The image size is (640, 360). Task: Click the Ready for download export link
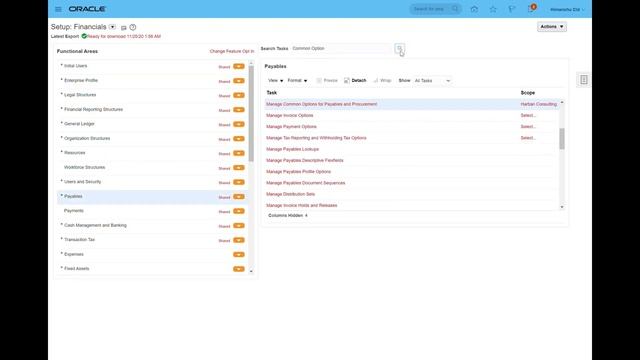tap(124, 36)
